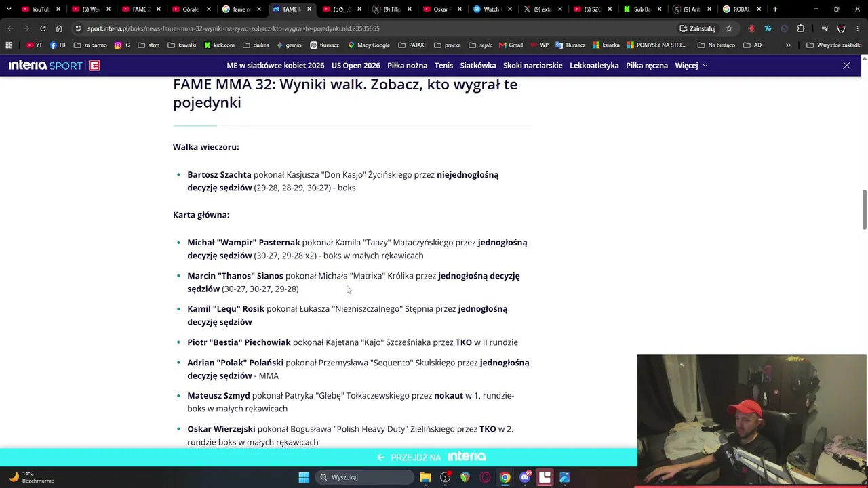Switch to the Sub Ba... tab
Image resolution: width=868 pixels, height=488 pixels.
tap(642, 9)
